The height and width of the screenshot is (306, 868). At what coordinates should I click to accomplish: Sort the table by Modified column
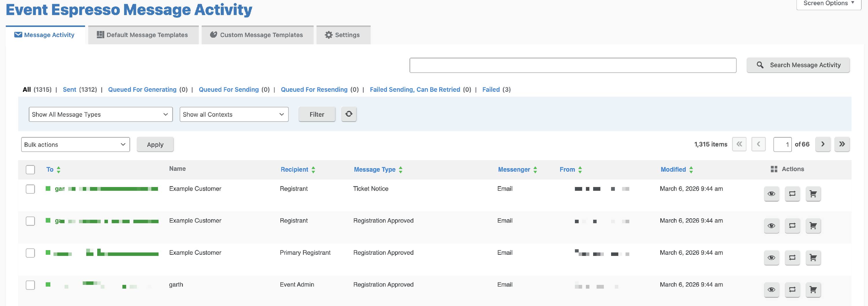(x=673, y=170)
